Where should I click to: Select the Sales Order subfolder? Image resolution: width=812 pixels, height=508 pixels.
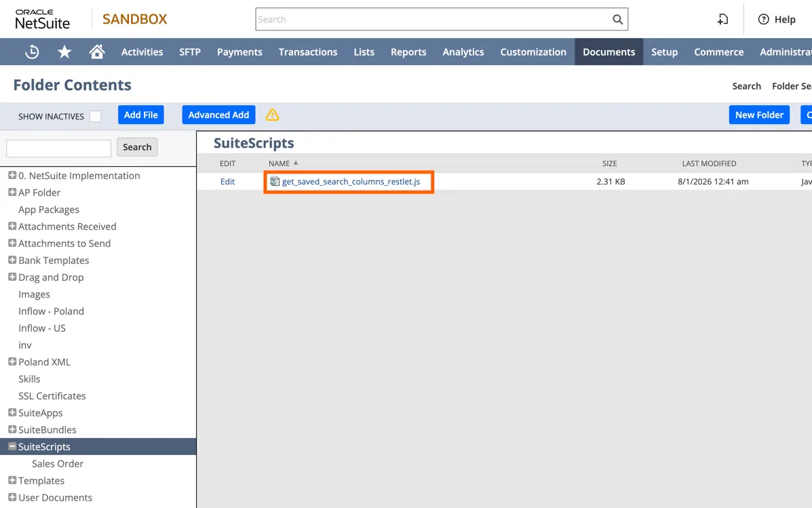click(x=58, y=464)
